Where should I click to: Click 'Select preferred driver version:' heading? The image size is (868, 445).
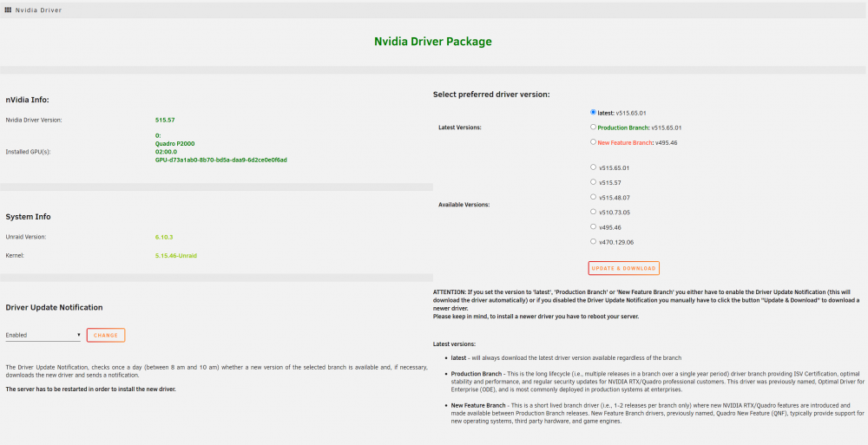[x=491, y=95]
